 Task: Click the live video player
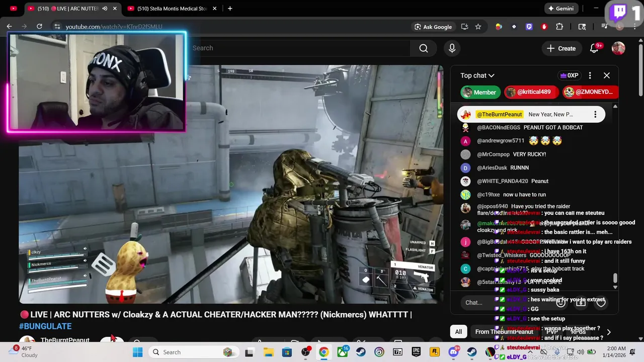231,184
